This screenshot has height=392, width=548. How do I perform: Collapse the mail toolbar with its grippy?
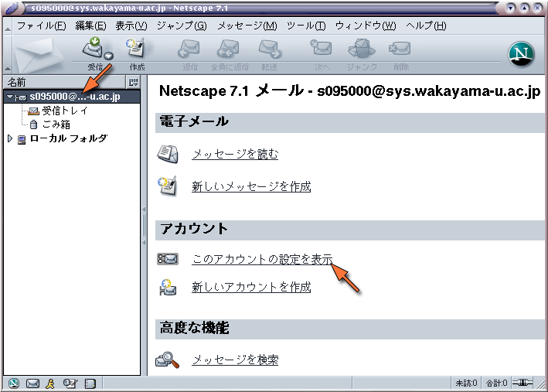tap(7, 54)
